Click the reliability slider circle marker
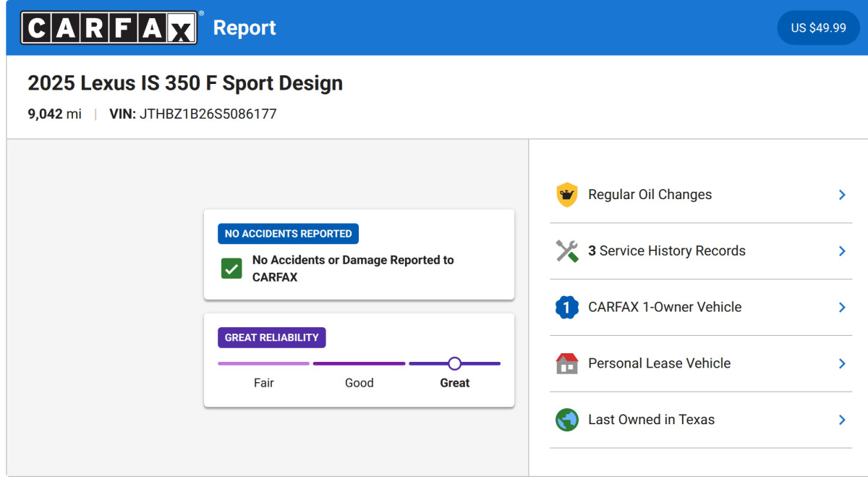The image size is (868, 477). click(454, 363)
